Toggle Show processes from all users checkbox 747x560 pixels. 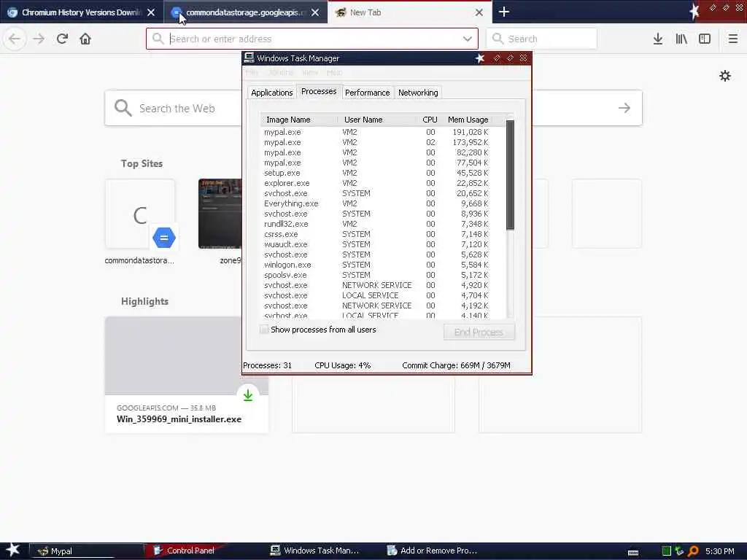coord(264,329)
